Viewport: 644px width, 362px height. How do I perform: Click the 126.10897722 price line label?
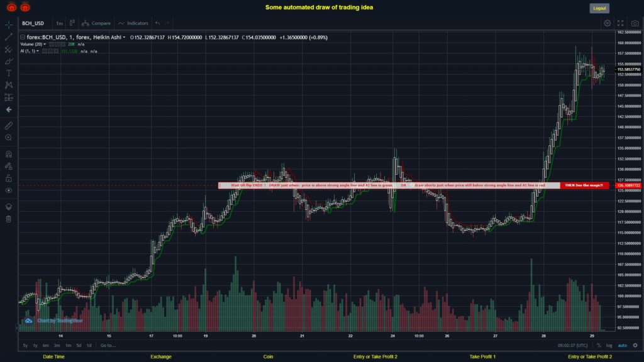(628, 185)
